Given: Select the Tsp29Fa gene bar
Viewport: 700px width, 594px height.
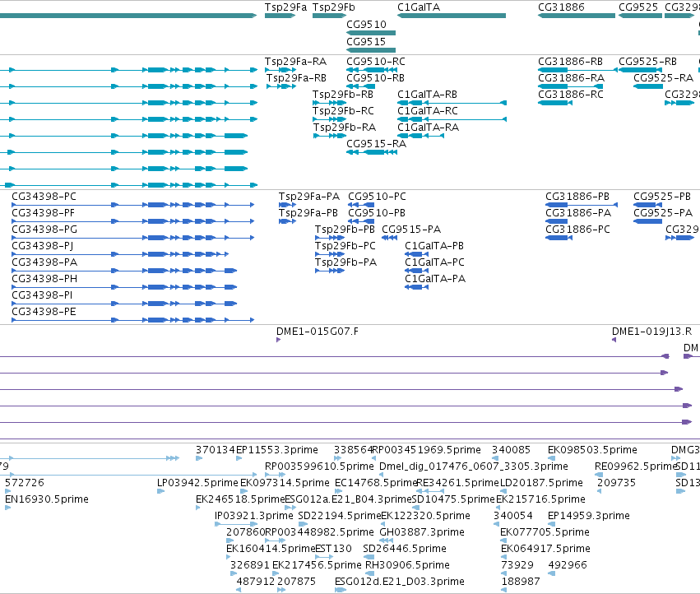Looking at the screenshot, I should click(280, 16).
